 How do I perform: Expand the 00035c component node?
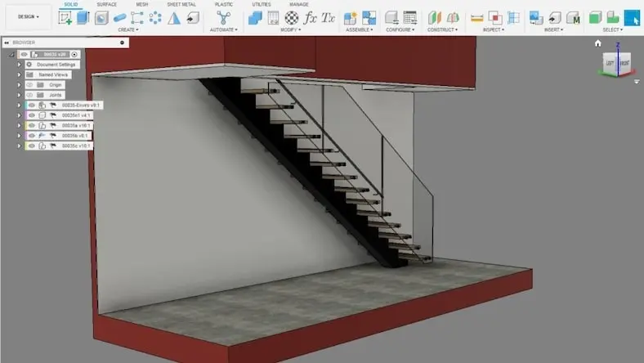[19, 146]
